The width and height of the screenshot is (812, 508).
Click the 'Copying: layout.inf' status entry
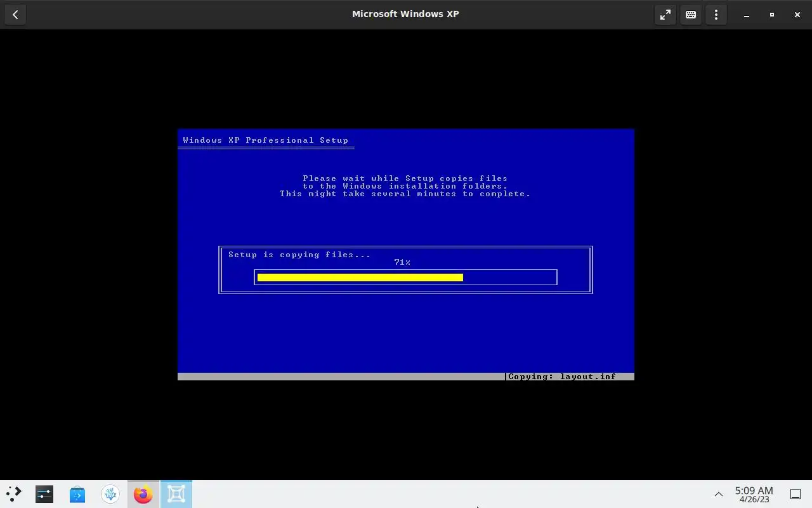(562, 377)
